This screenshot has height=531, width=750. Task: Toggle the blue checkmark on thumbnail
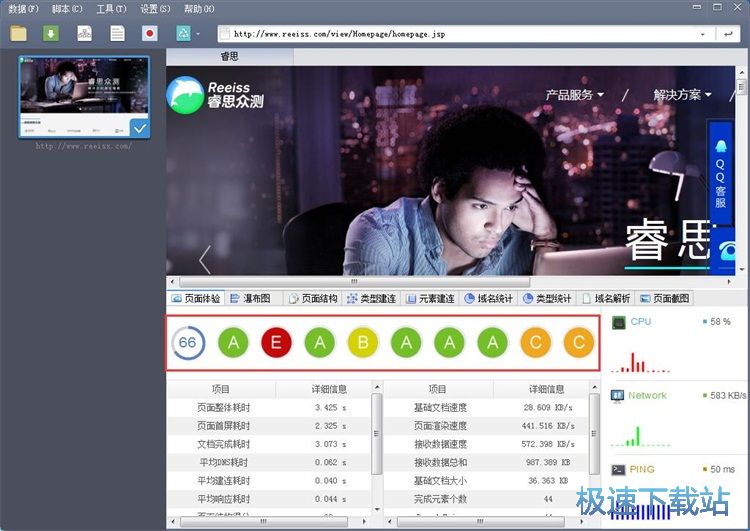point(140,128)
